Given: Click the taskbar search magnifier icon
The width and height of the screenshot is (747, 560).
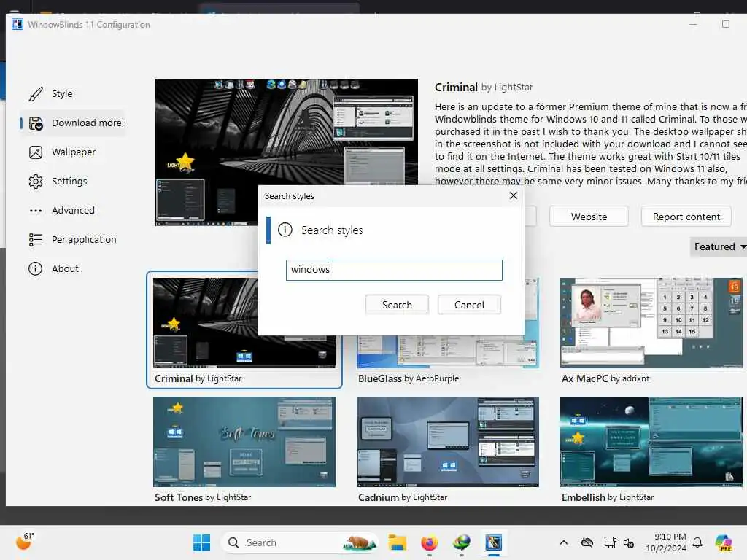Looking at the screenshot, I should 233,542.
